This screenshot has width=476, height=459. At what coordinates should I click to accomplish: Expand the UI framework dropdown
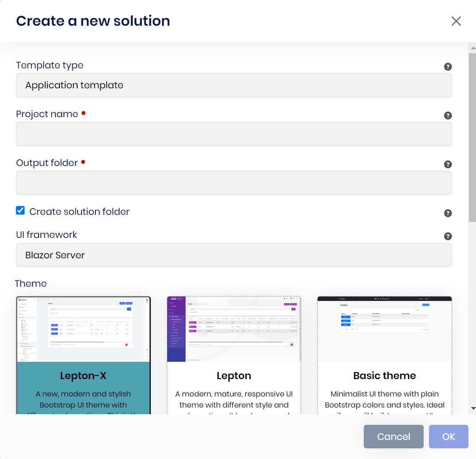click(234, 255)
